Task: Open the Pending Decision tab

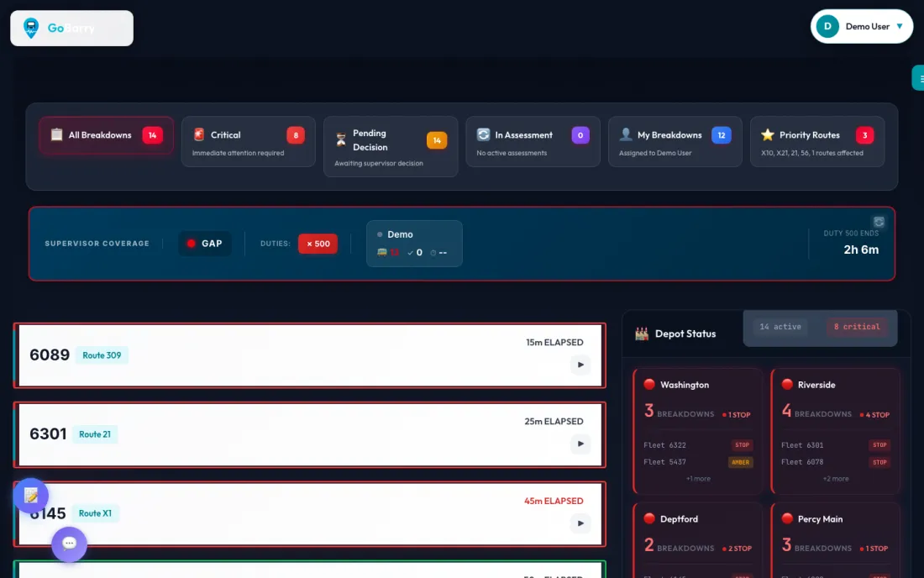Action: [x=391, y=147]
